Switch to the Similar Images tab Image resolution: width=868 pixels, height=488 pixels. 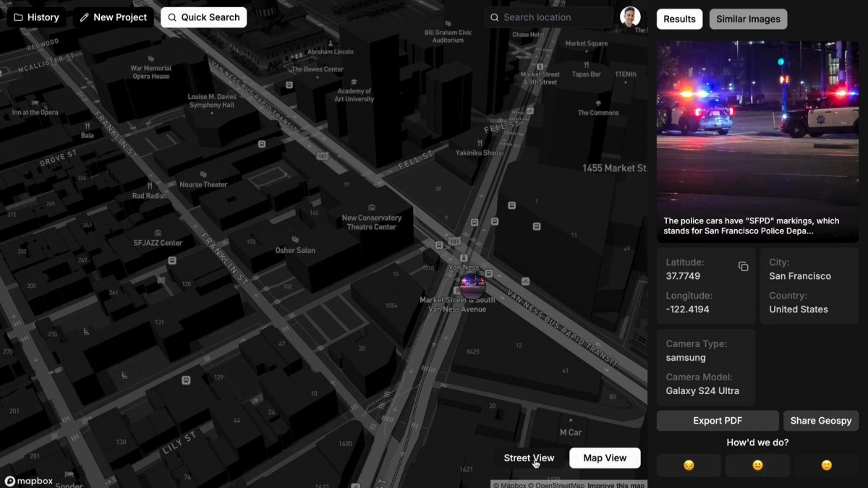(x=748, y=19)
